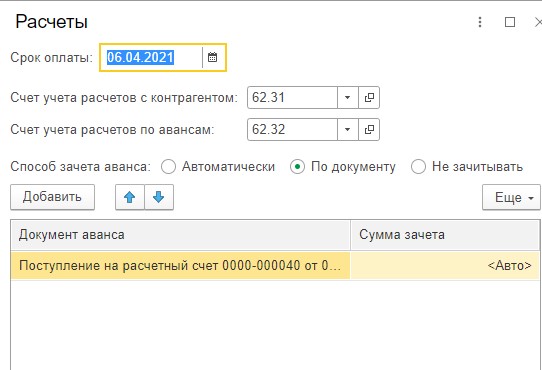Open the calendar picker for Срок оплаты

tap(213, 57)
